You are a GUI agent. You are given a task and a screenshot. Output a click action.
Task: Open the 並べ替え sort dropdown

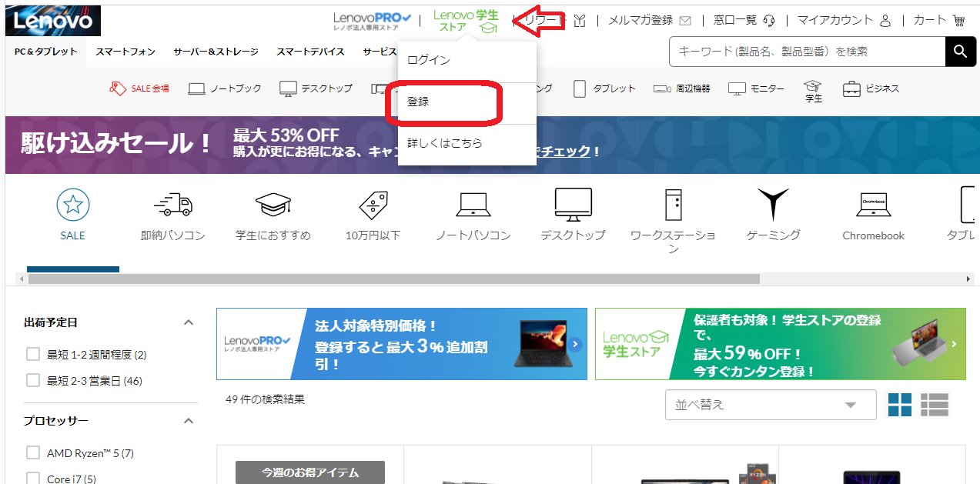tap(771, 405)
